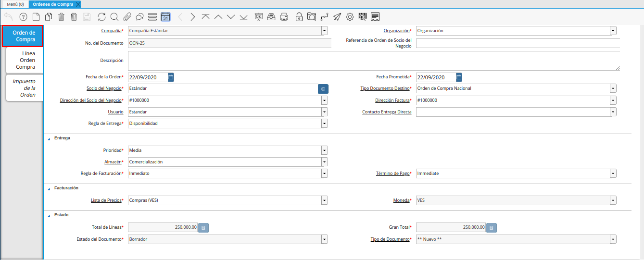Open the Prioridad dropdown
Screen dimensions: 644x260
click(325, 150)
